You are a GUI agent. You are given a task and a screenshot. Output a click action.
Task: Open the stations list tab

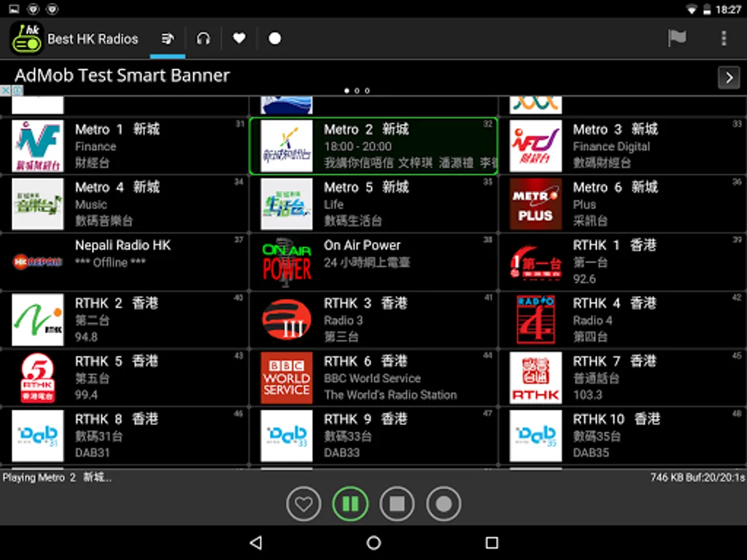tap(167, 39)
